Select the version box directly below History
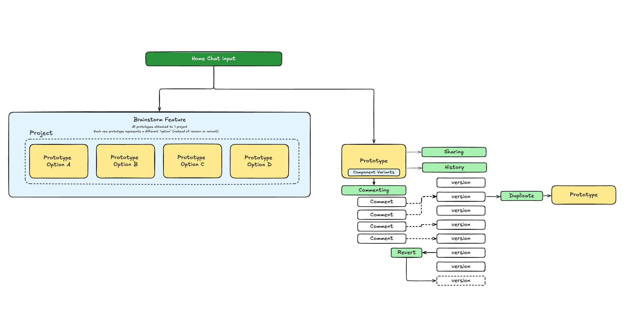The height and width of the screenshot is (320, 644). click(461, 183)
